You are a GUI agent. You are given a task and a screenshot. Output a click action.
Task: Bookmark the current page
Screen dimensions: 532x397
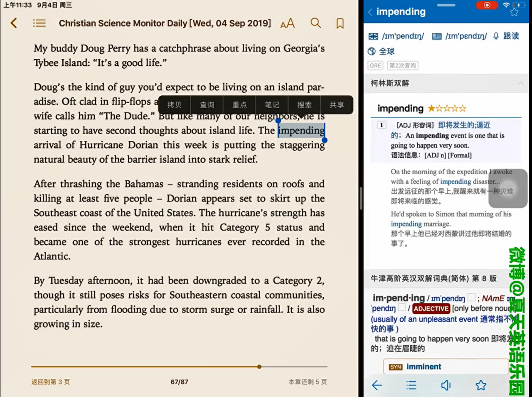point(340,23)
